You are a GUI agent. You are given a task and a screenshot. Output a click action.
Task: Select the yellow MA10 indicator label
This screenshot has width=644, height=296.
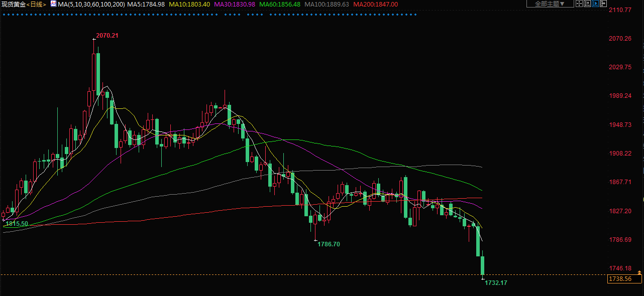pyautogui.click(x=189, y=5)
